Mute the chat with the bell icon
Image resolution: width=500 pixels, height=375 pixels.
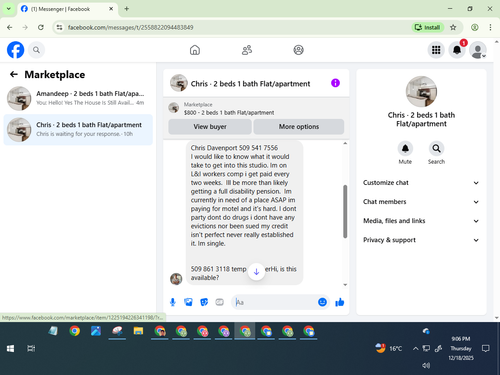click(405, 148)
